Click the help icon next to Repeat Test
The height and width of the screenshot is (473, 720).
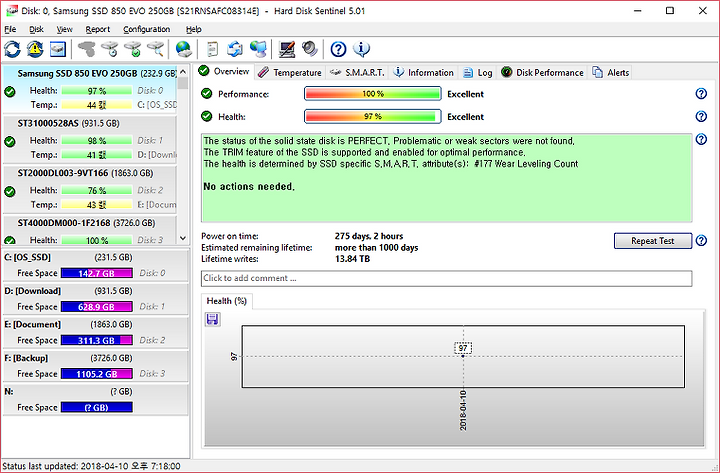[x=701, y=240]
